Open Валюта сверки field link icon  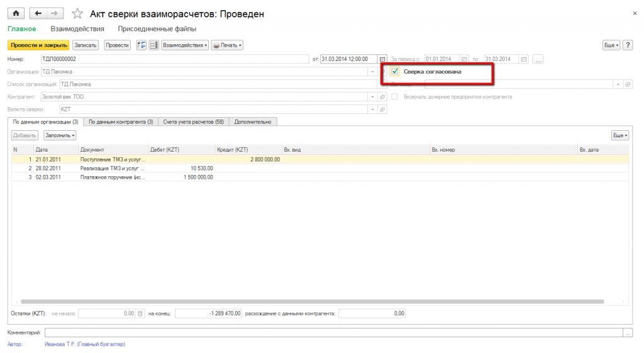point(383,109)
